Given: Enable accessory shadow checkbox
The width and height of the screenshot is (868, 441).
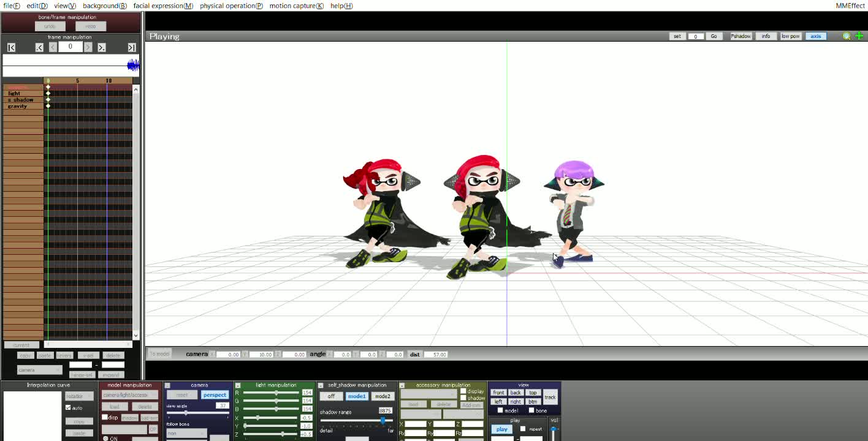Looking at the screenshot, I should pyautogui.click(x=463, y=398).
